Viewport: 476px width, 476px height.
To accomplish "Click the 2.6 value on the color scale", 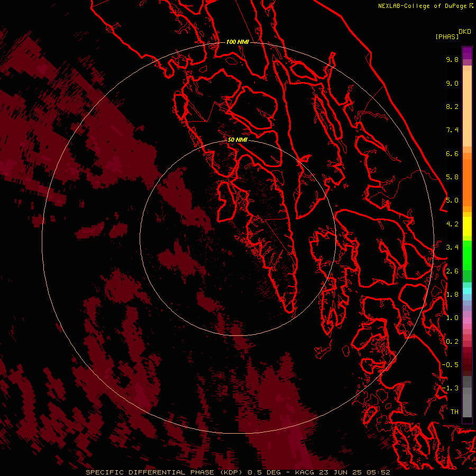I will pyautogui.click(x=452, y=271).
